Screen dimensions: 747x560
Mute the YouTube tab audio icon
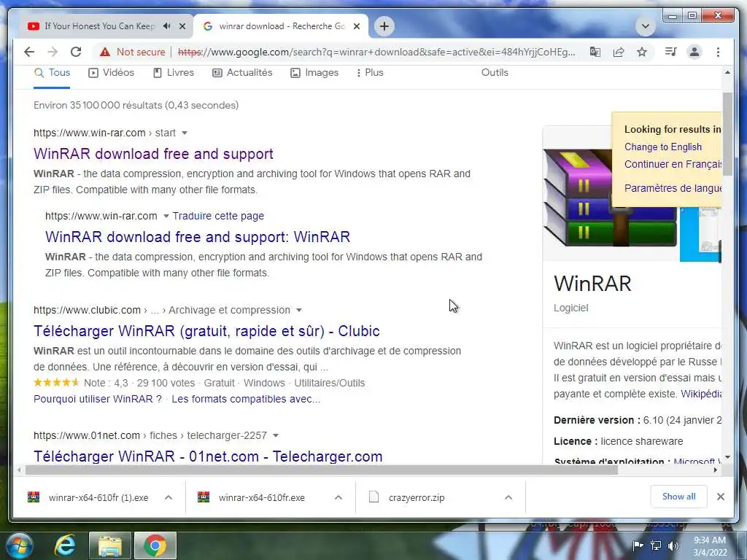166,26
